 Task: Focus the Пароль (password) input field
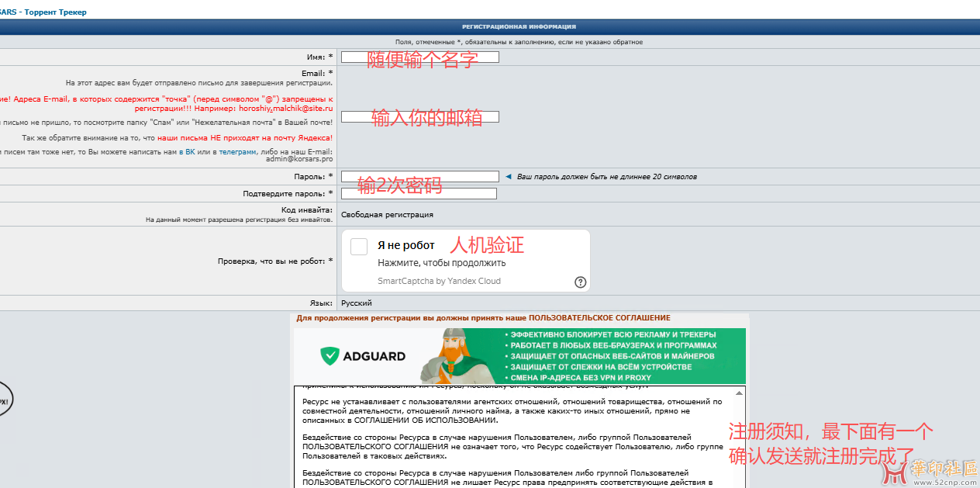point(420,176)
